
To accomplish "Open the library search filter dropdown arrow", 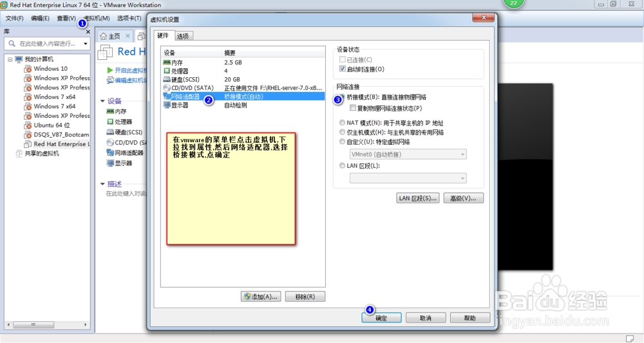I will (86, 44).
